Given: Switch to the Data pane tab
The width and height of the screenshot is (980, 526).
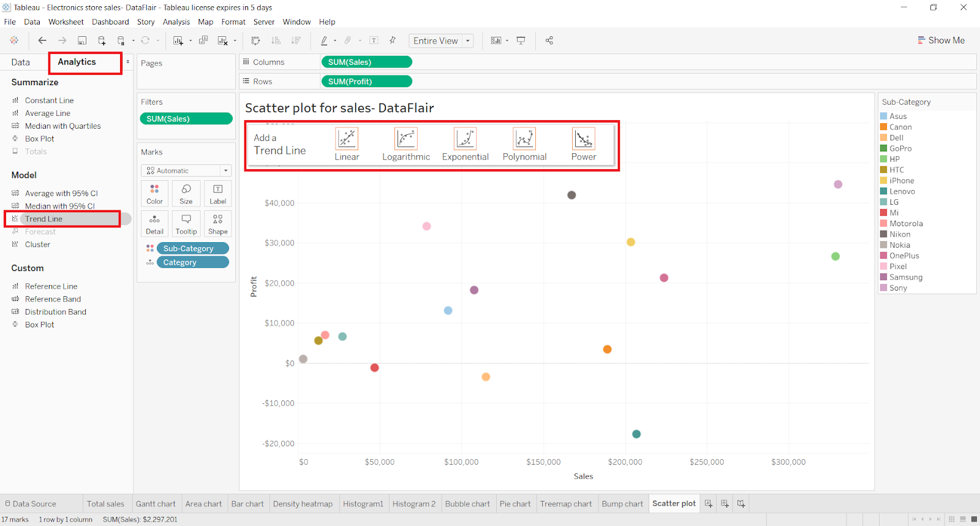Looking at the screenshot, I should [21, 62].
